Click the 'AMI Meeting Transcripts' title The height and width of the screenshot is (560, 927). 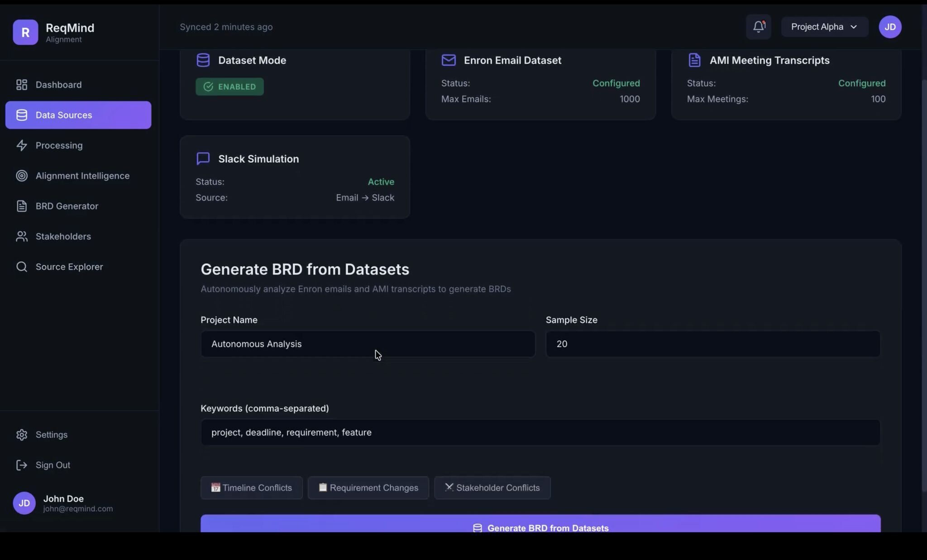[769, 60]
